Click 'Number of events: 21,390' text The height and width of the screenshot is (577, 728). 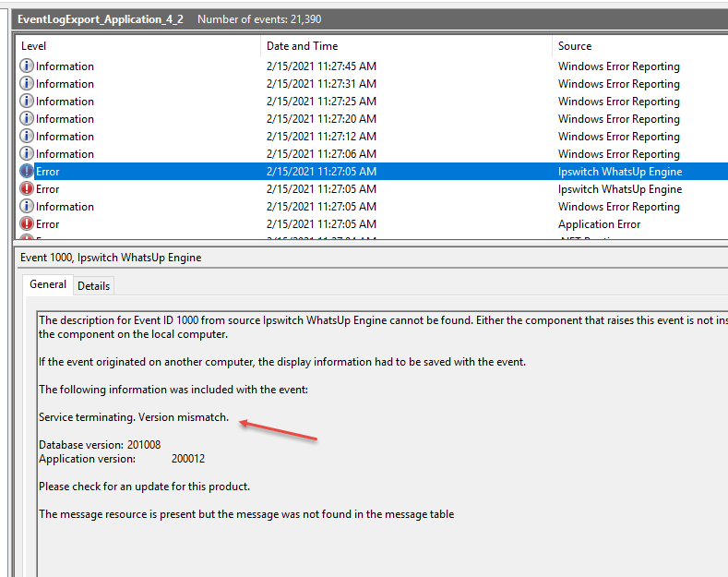pos(259,19)
